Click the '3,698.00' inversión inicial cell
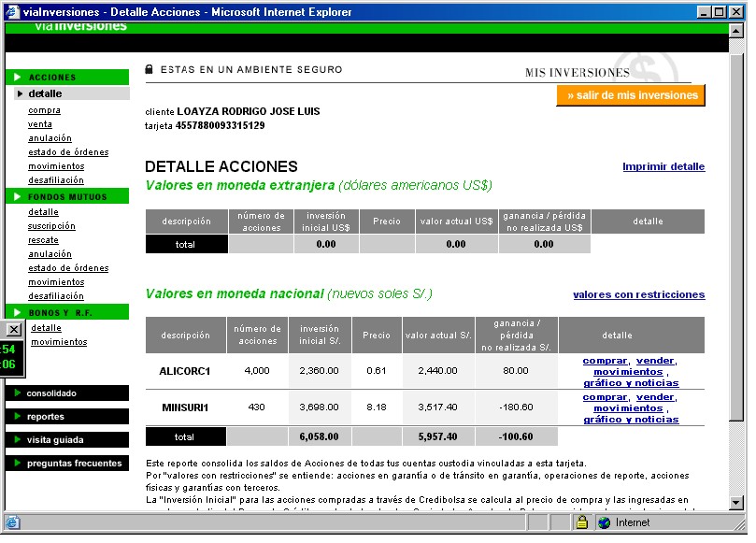Viewport: 756px width, 543px height. click(319, 407)
